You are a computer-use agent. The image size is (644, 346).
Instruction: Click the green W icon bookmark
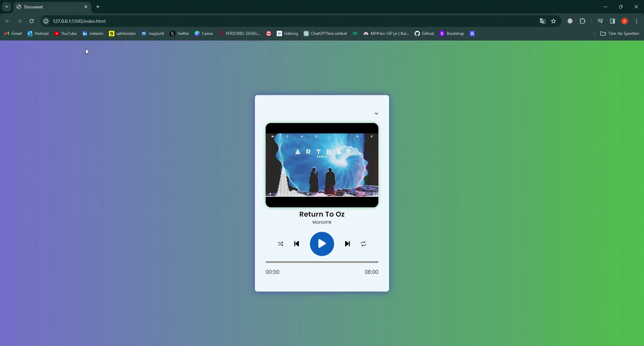[x=355, y=34]
